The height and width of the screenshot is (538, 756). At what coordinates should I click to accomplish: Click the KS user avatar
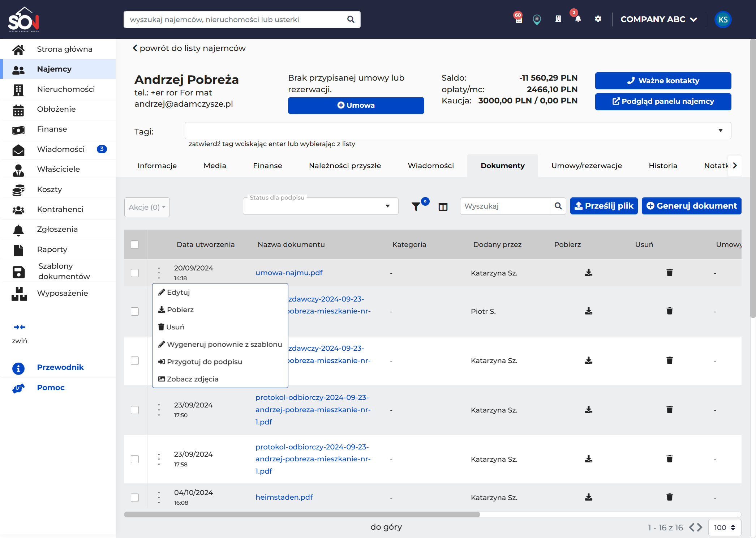tap(723, 20)
